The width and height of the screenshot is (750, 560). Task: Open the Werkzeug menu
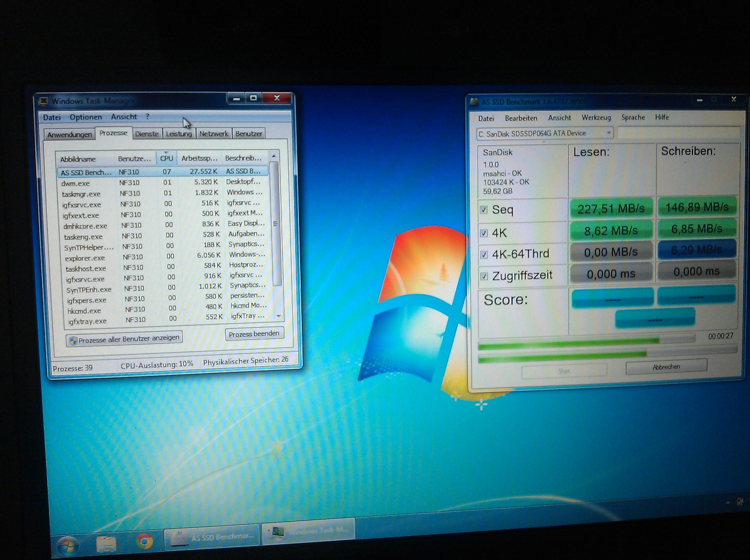[x=596, y=117]
